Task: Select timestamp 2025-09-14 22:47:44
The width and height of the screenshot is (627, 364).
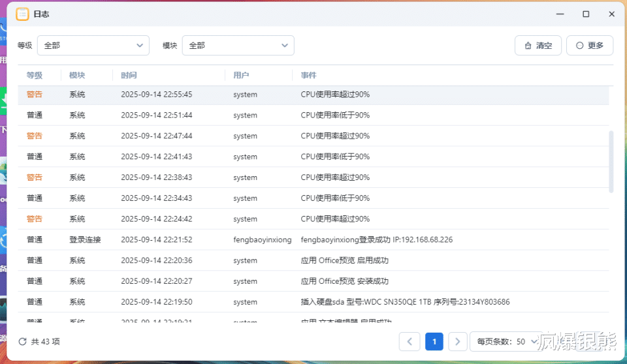Action: [x=156, y=136]
